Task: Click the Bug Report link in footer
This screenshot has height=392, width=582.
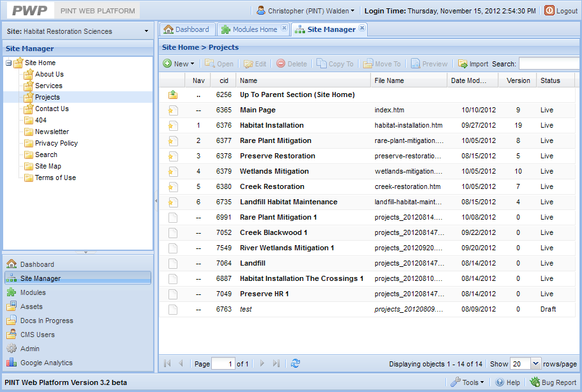Action: (553, 382)
